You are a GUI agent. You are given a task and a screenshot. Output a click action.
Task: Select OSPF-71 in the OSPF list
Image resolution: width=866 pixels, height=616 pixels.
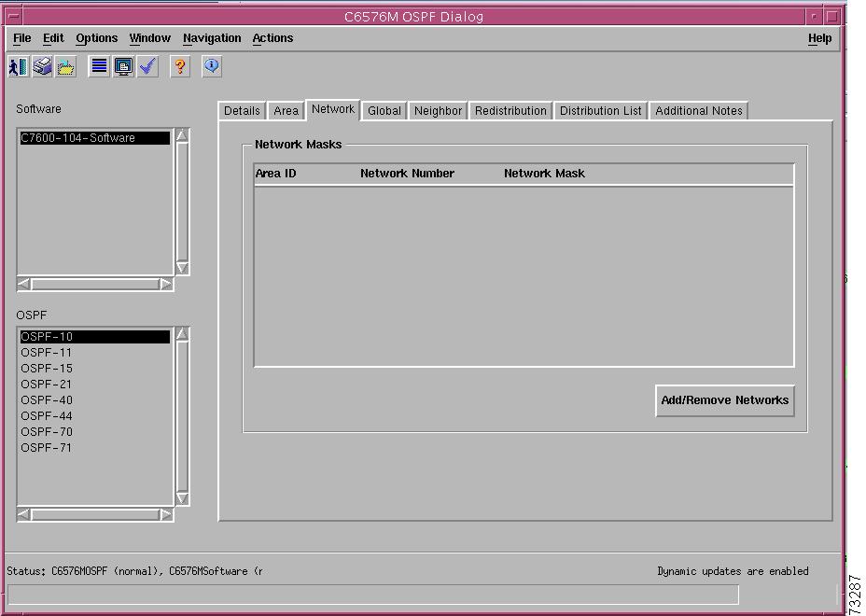tap(95, 447)
